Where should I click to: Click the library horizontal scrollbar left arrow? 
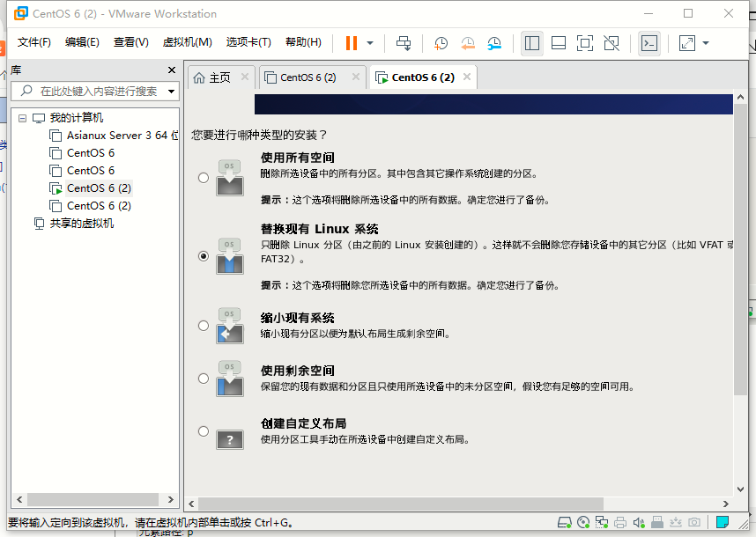point(19,499)
